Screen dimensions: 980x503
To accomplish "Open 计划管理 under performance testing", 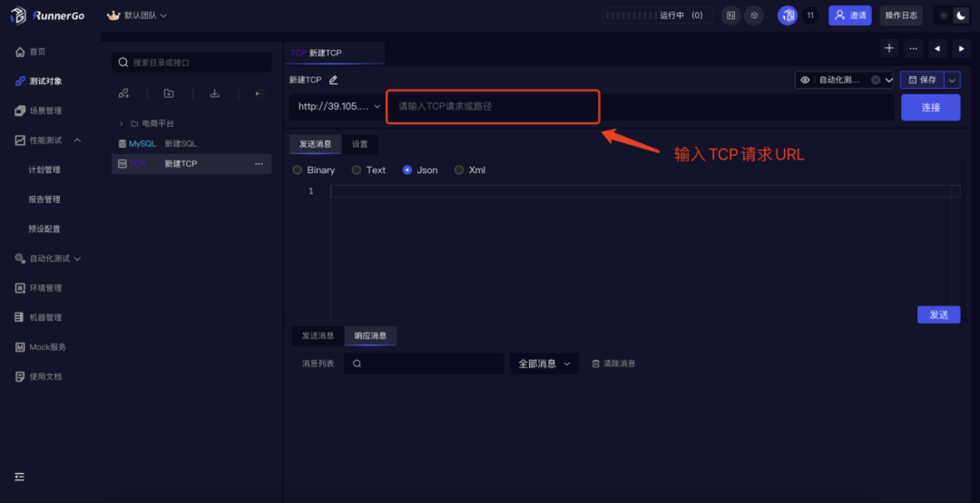I will pos(44,170).
